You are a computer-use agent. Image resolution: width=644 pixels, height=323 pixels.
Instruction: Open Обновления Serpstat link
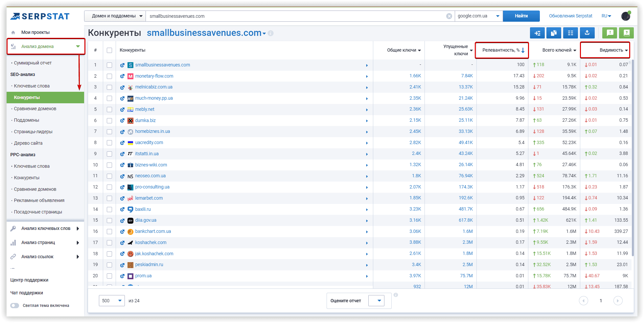571,16
